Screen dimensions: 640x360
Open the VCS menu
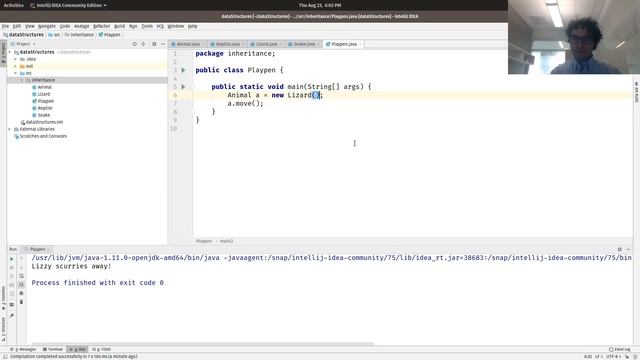coord(160,26)
